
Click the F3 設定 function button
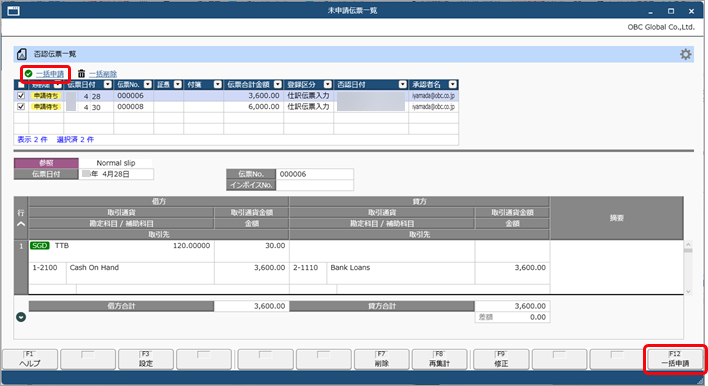pos(146,359)
